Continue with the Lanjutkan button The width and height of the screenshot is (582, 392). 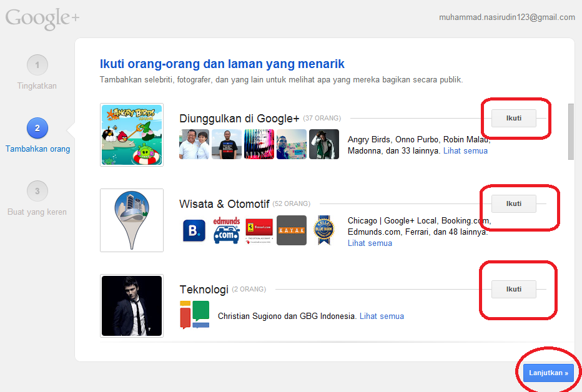tap(549, 373)
